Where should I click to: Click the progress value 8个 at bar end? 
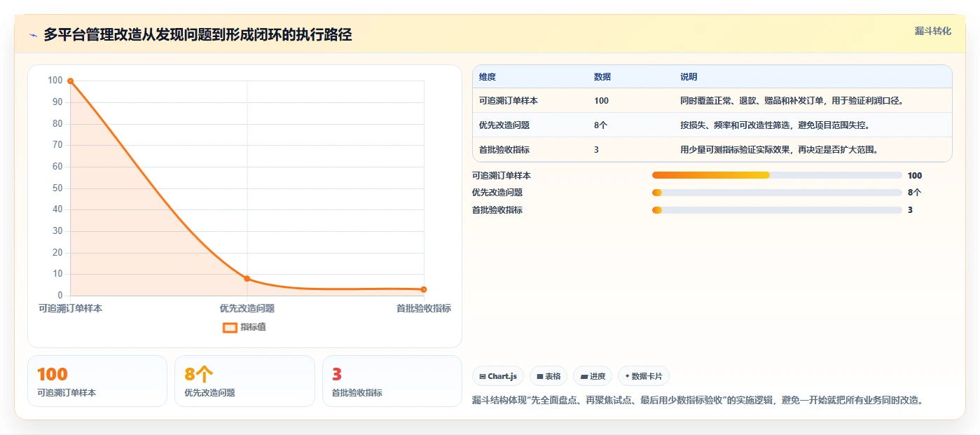[915, 193]
